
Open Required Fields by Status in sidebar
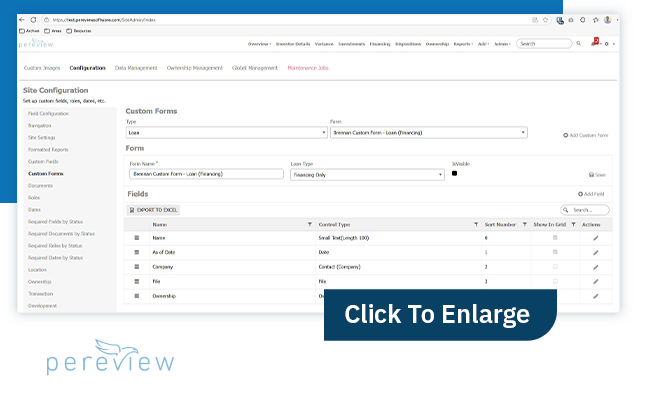(x=55, y=222)
